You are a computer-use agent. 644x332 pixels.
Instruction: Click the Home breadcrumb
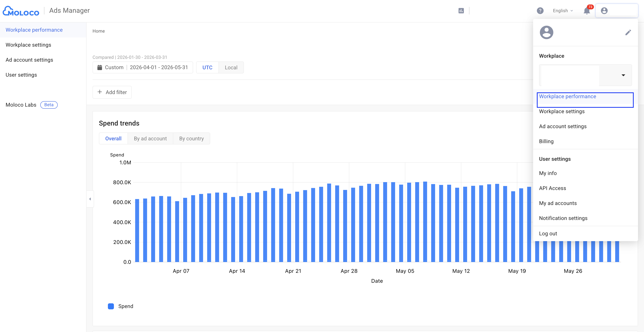(x=99, y=31)
